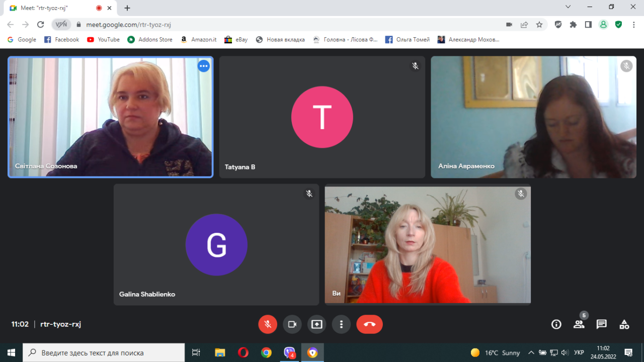Open tab search chevron in title bar
The image size is (644, 362).
(x=568, y=7)
